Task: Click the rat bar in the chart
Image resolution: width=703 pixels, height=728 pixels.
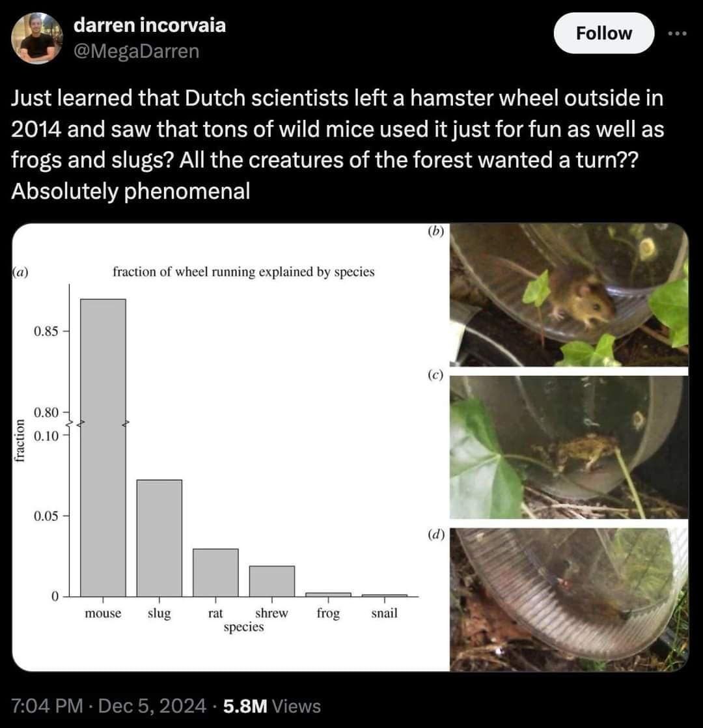Action: click(x=215, y=572)
